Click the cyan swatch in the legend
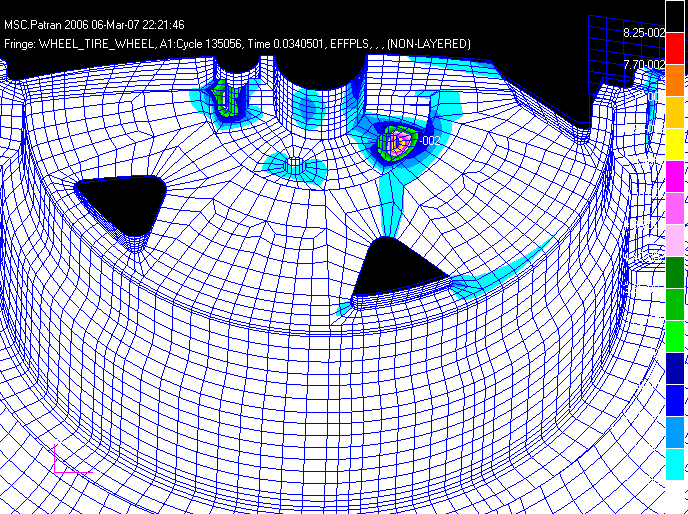This screenshot has height=514, width=688. [x=676, y=464]
